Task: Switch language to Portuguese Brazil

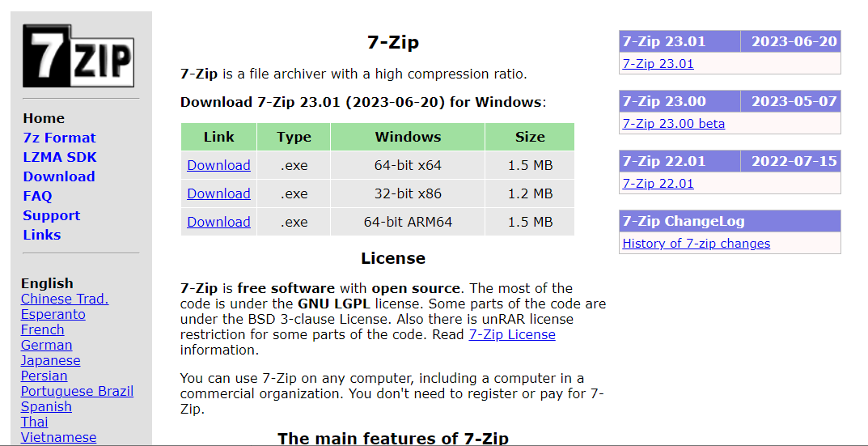Action: coord(77,391)
